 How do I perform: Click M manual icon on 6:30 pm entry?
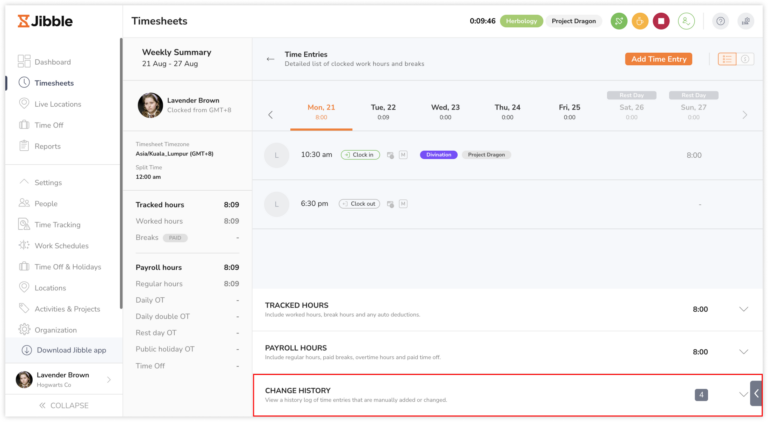click(403, 204)
